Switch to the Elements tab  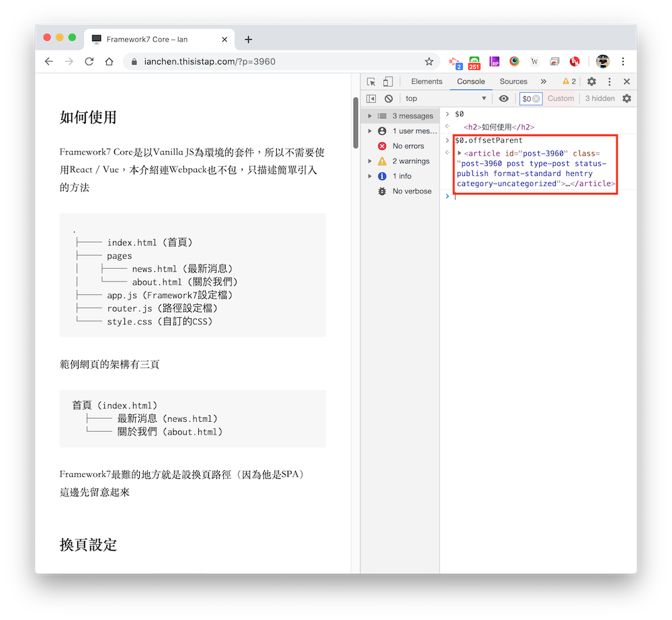pos(427,81)
